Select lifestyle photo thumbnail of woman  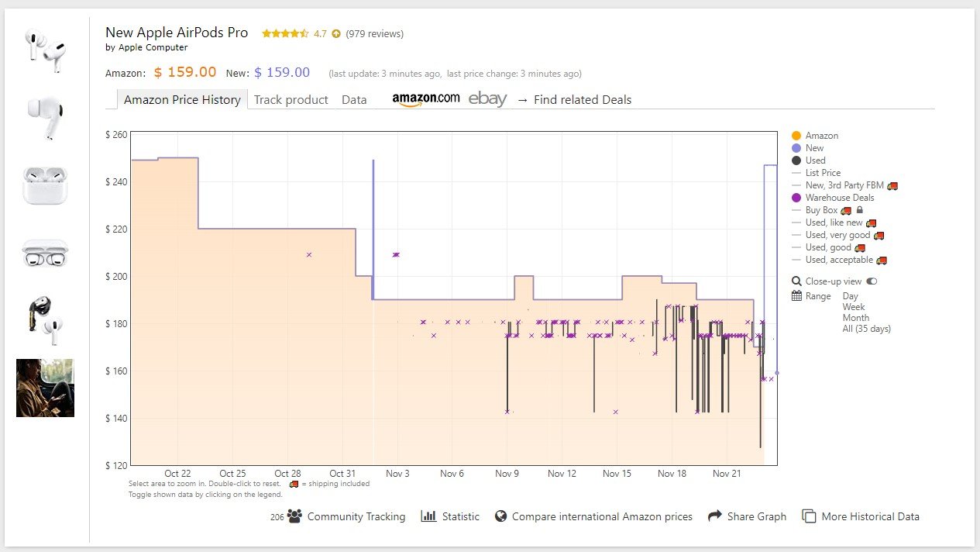[45, 388]
